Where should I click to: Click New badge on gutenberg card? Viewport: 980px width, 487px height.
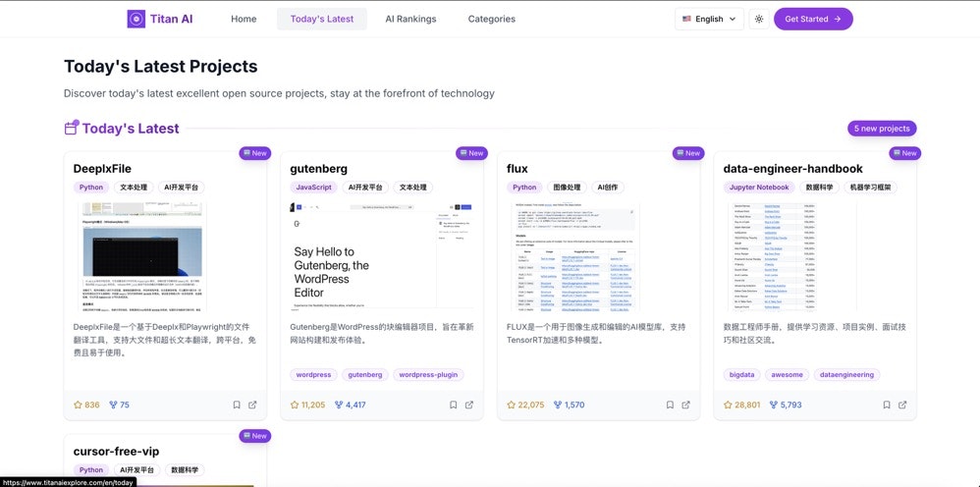(472, 153)
